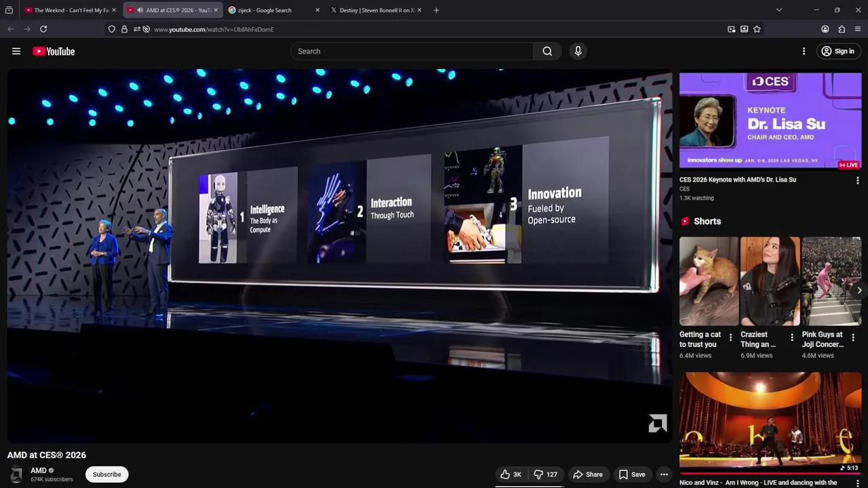Open menu for Getting a cat short
The height and width of the screenshot is (488, 868).
coord(730,337)
